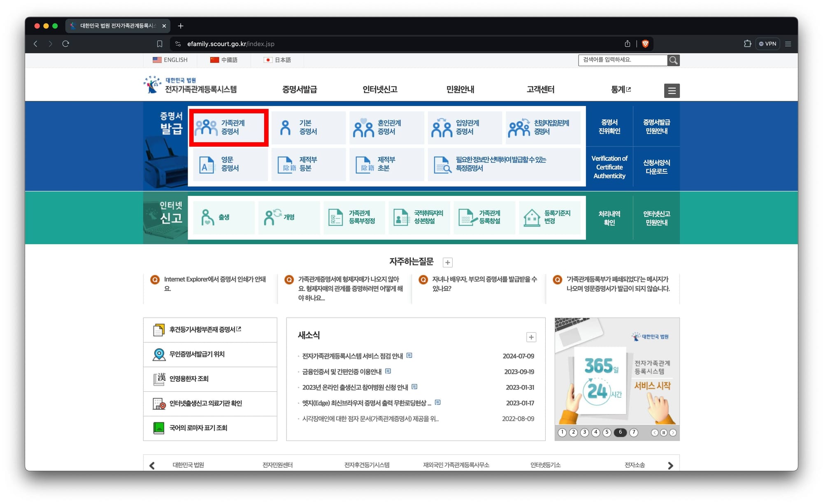Open 혼인관계 증명서 tile
The height and width of the screenshot is (504, 823).
click(386, 128)
